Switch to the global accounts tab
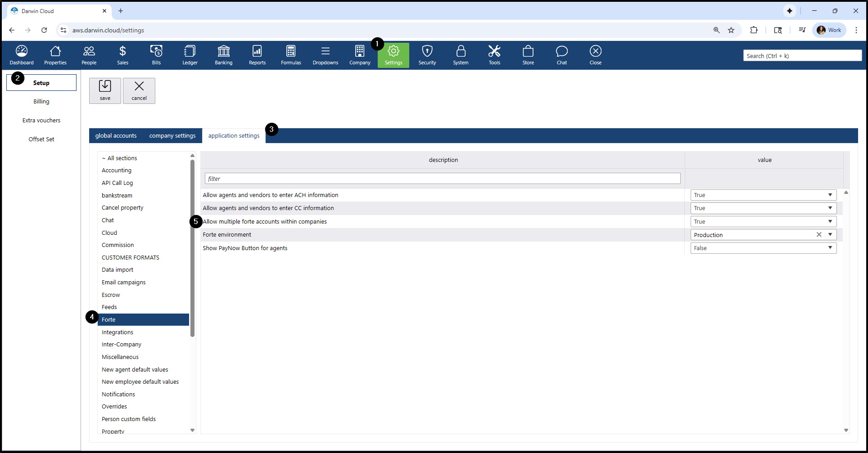 coord(116,135)
